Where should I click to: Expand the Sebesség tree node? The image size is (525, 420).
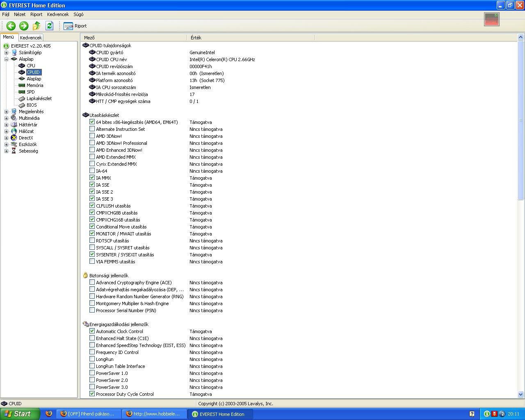coord(6,151)
